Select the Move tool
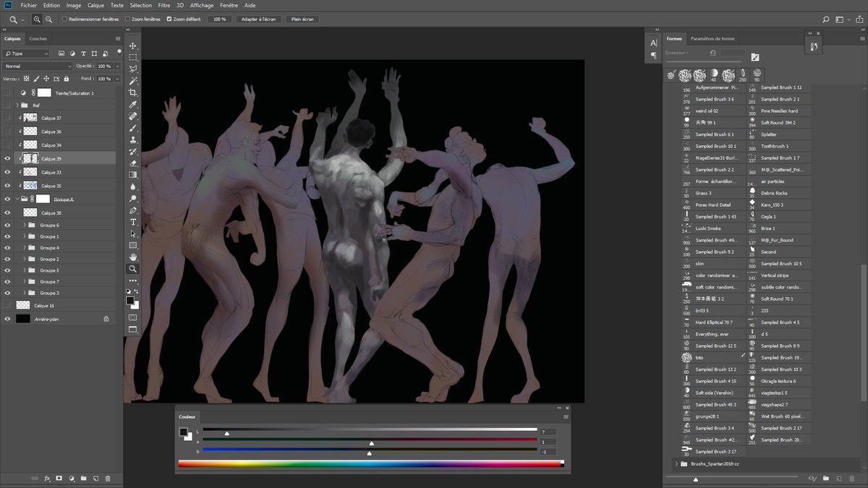Viewport: 868px width, 488px height. coord(133,46)
